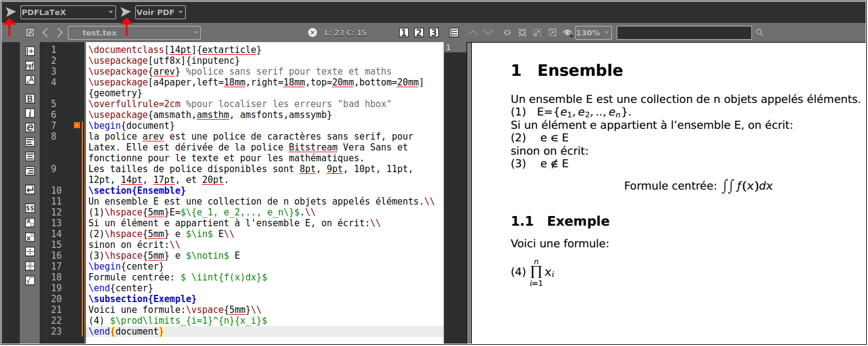Screen dimensions: 868x346
Task: Open the test.tex document selector dropdown
Action: pos(135,32)
